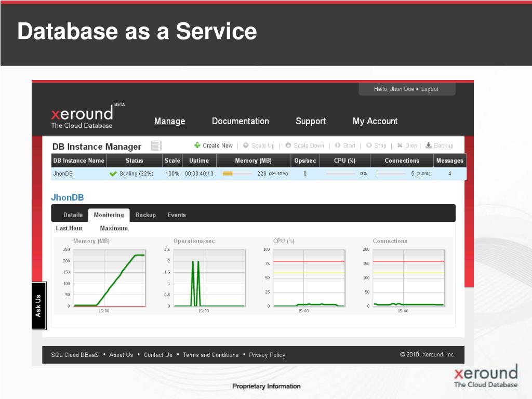Select the Backup tab for JhonDB

[x=145, y=215]
